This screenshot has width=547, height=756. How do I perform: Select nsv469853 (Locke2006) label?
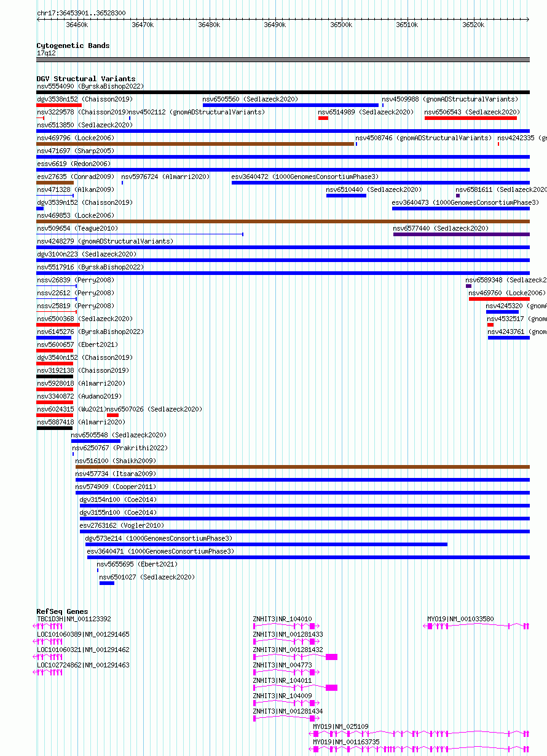[75, 215]
